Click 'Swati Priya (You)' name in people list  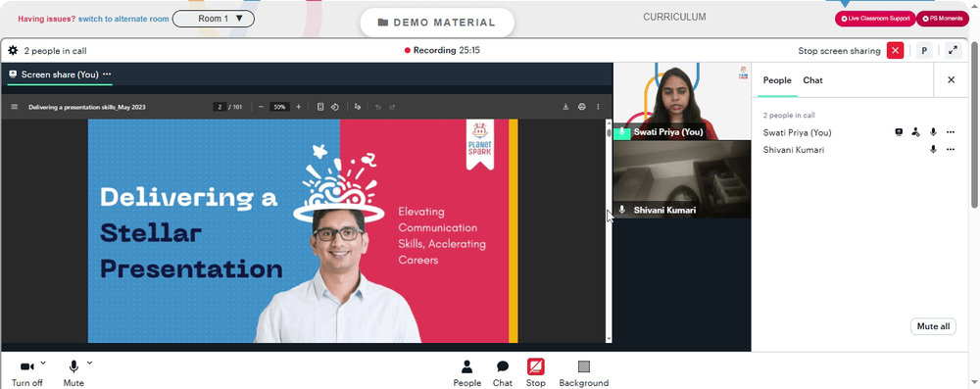click(x=797, y=132)
